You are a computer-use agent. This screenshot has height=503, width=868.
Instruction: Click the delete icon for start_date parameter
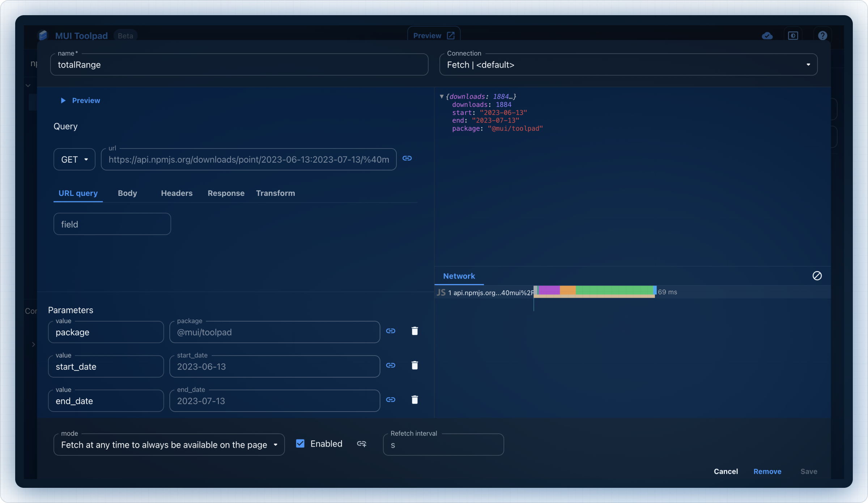pos(414,365)
